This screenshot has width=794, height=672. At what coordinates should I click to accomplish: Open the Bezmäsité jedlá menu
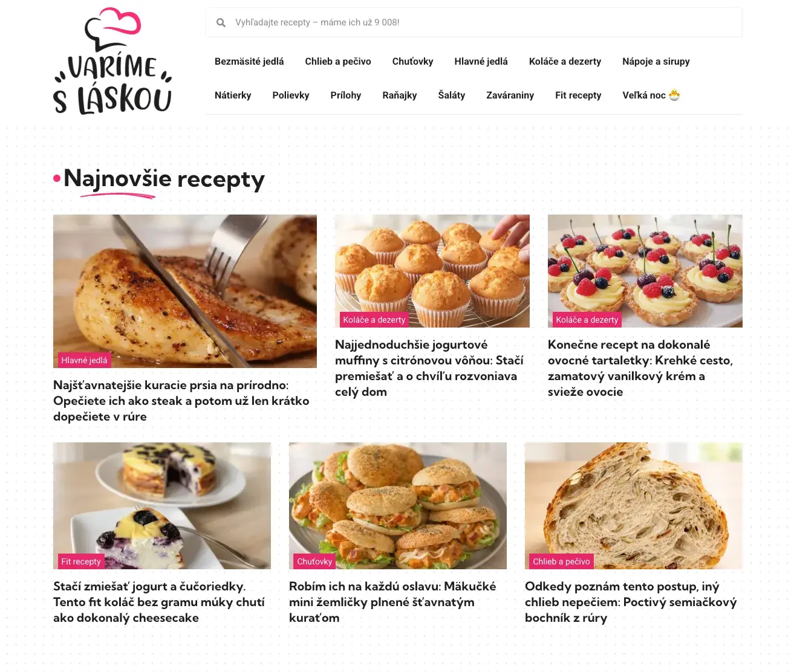click(x=249, y=61)
